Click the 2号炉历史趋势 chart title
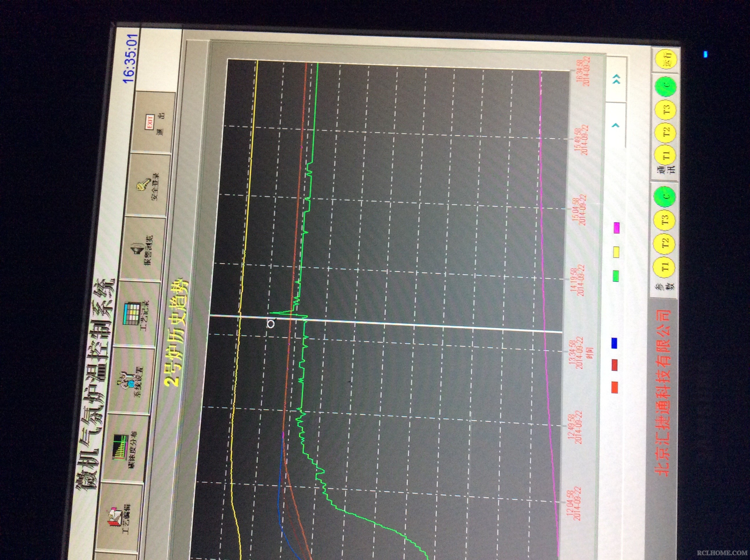The width and height of the screenshot is (750, 560). 176,332
